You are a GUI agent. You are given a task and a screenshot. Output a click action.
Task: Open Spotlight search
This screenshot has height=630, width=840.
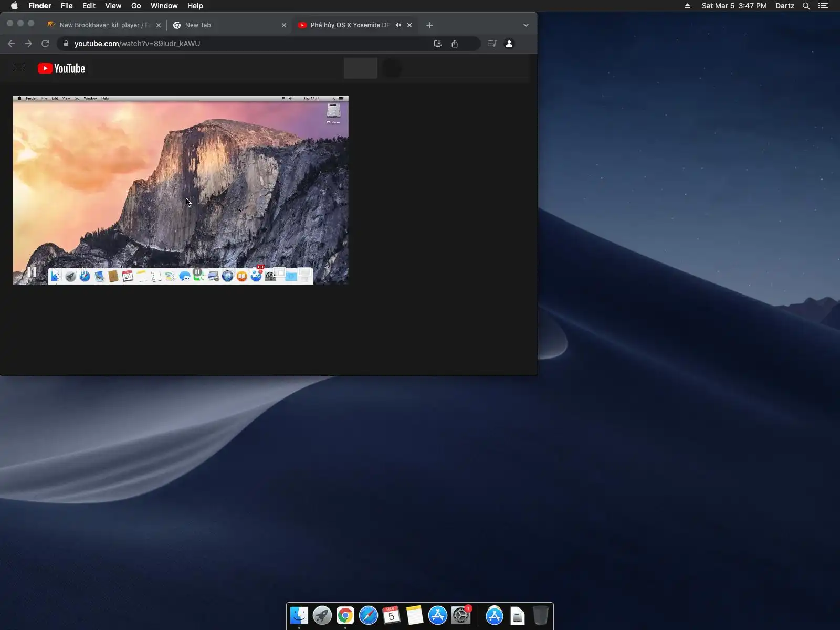806,6
